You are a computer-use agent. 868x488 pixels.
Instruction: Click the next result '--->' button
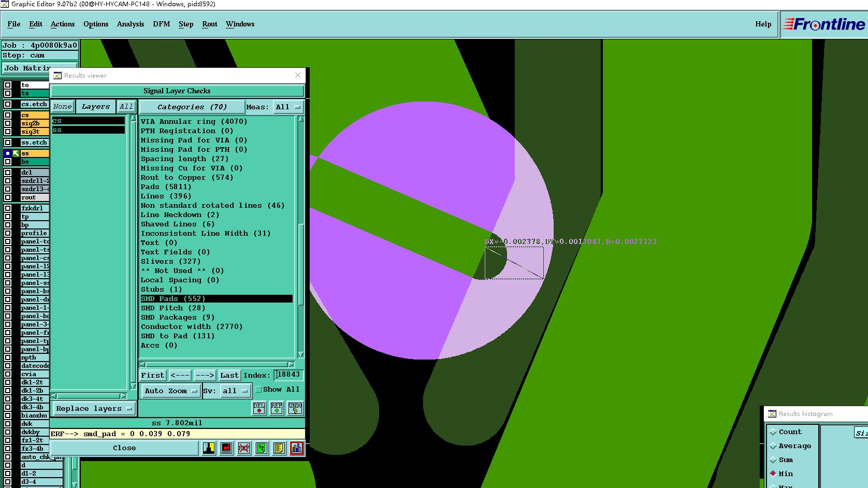coord(205,376)
